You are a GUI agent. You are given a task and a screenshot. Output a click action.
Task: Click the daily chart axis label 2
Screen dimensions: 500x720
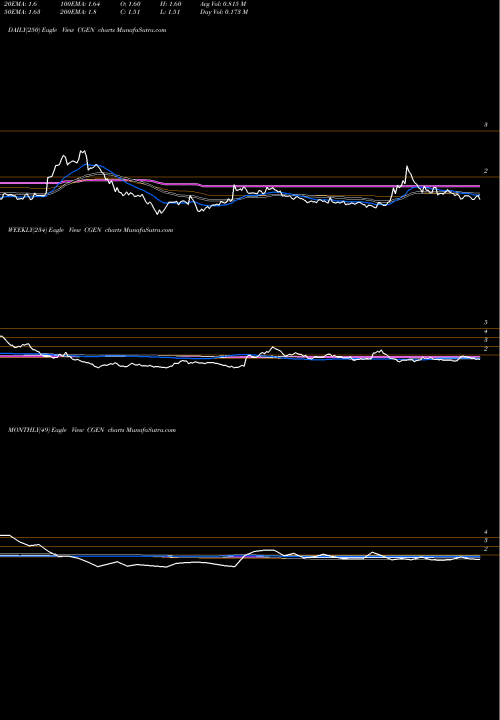coord(485,171)
